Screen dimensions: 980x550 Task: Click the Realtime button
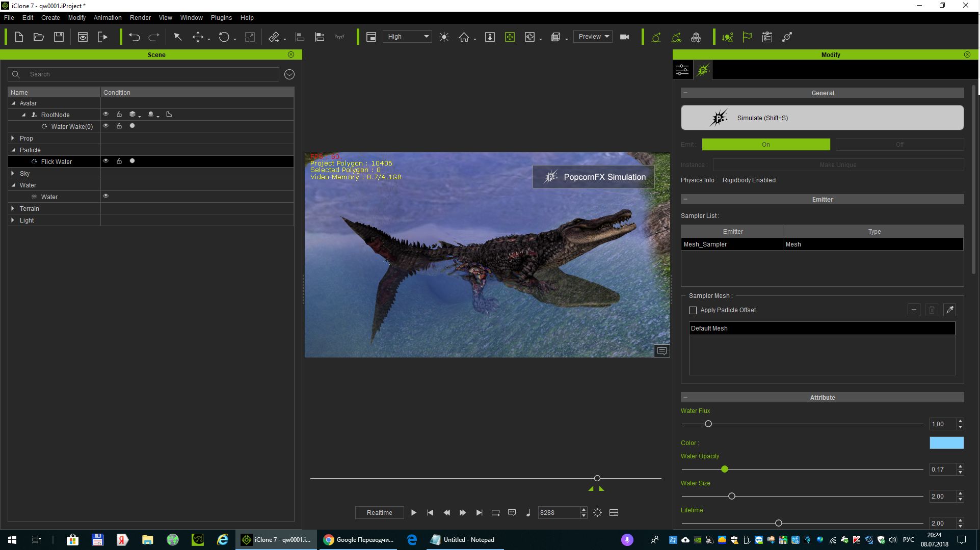click(x=380, y=513)
